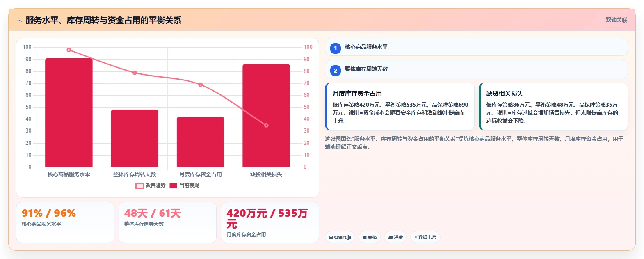Click x-axis label 整体库存周转天数

tap(135, 174)
